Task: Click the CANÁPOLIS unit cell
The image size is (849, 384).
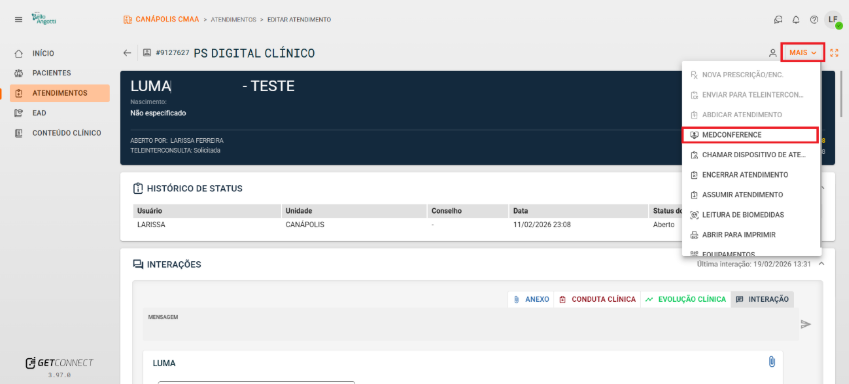Action: tap(305, 224)
